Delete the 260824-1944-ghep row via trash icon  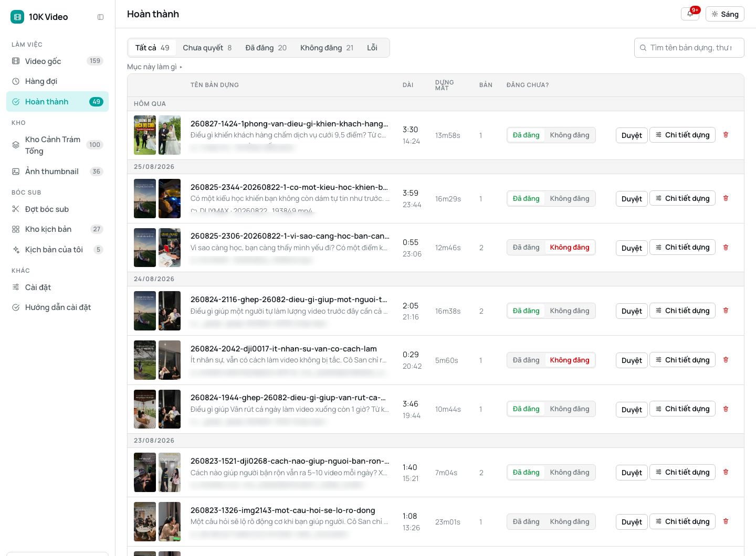click(x=726, y=409)
